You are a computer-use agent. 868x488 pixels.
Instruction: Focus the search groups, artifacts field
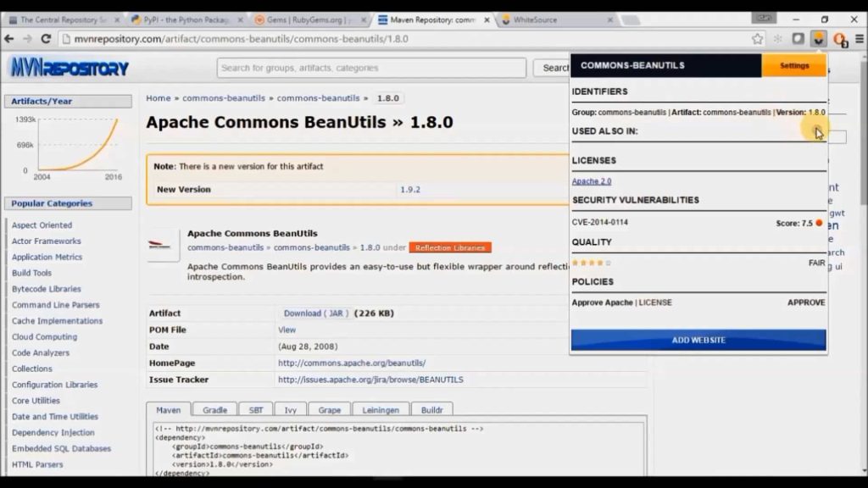[x=371, y=68]
